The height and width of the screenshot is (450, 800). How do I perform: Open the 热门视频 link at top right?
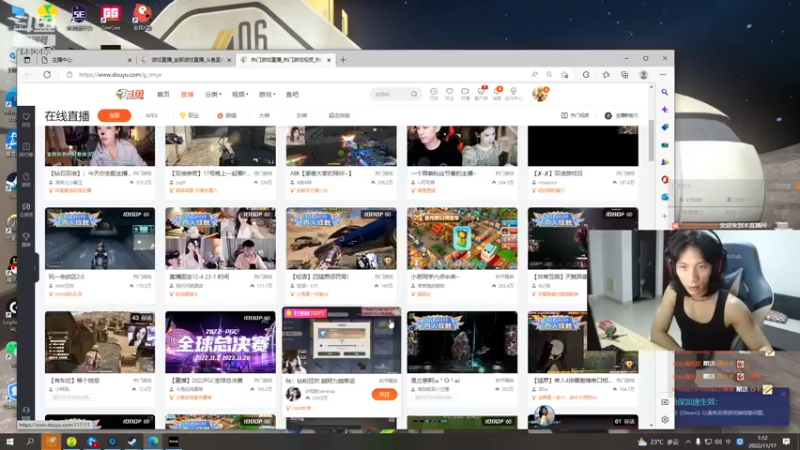coord(575,115)
